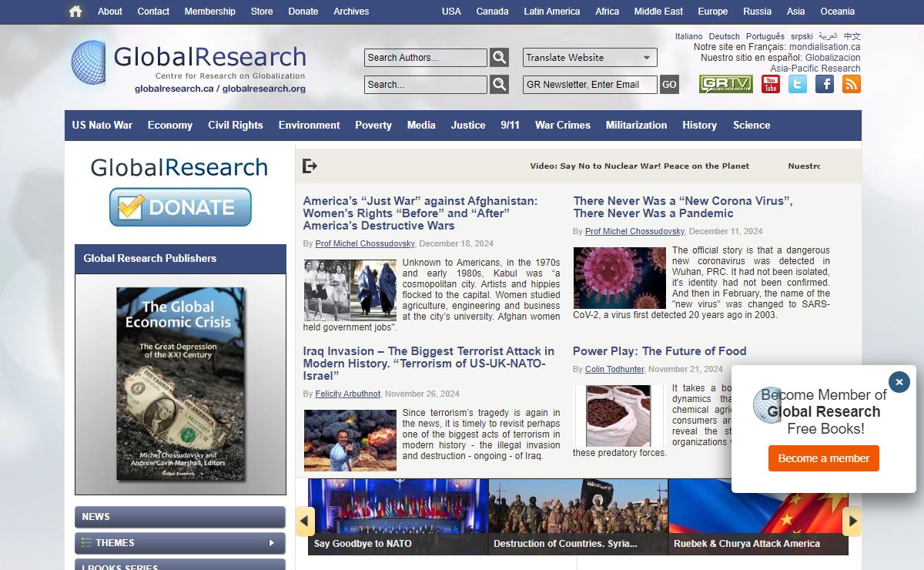Open the Globalizacion Spanish site link
Image resolution: width=924 pixels, height=570 pixels.
(x=833, y=58)
